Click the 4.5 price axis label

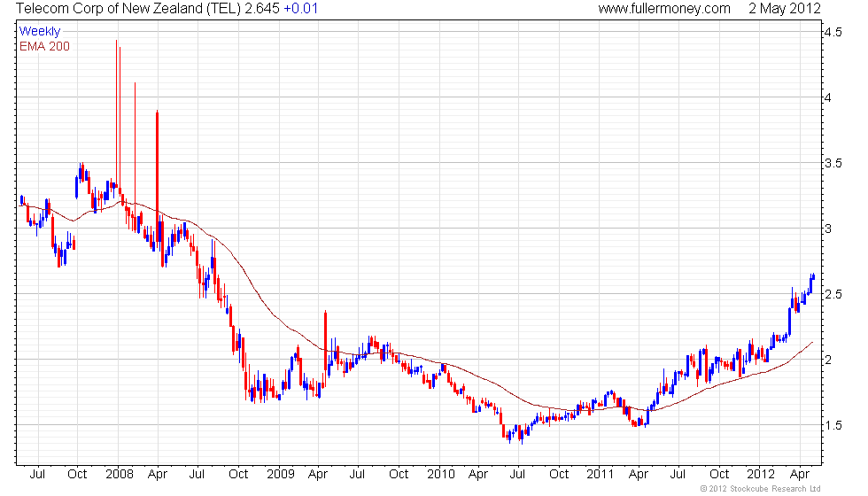pos(833,32)
